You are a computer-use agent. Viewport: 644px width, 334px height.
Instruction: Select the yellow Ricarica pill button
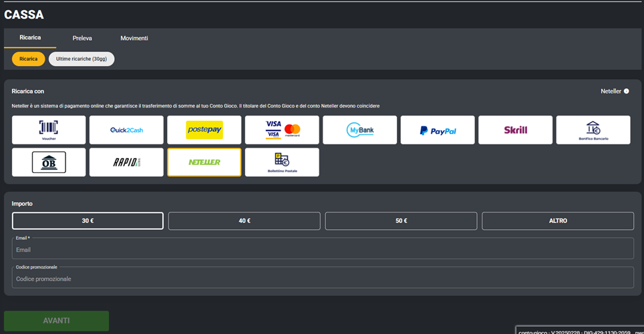pos(28,59)
